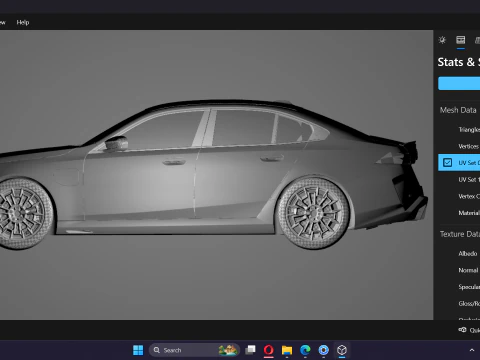
Task: Show hidden icons in system tray
Action: coord(472,350)
